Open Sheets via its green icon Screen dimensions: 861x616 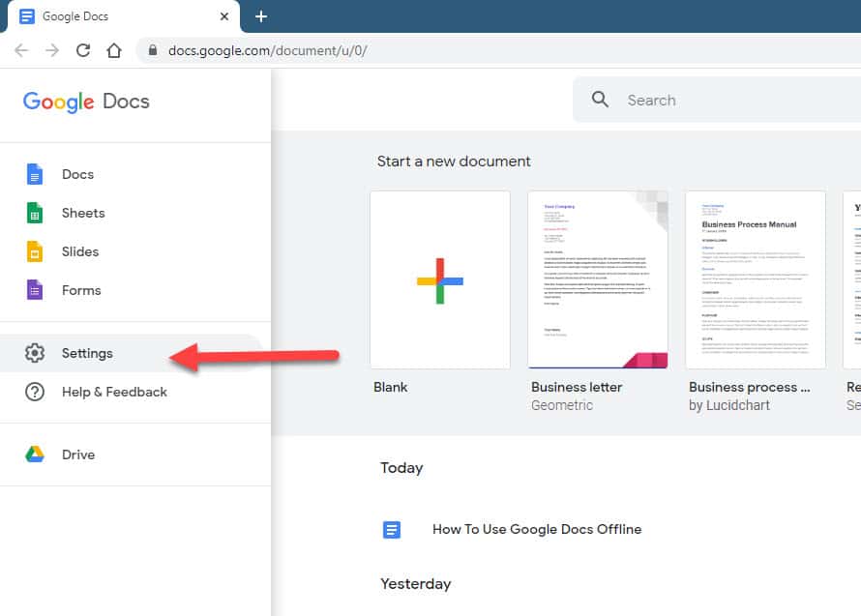(x=35, y=213)
